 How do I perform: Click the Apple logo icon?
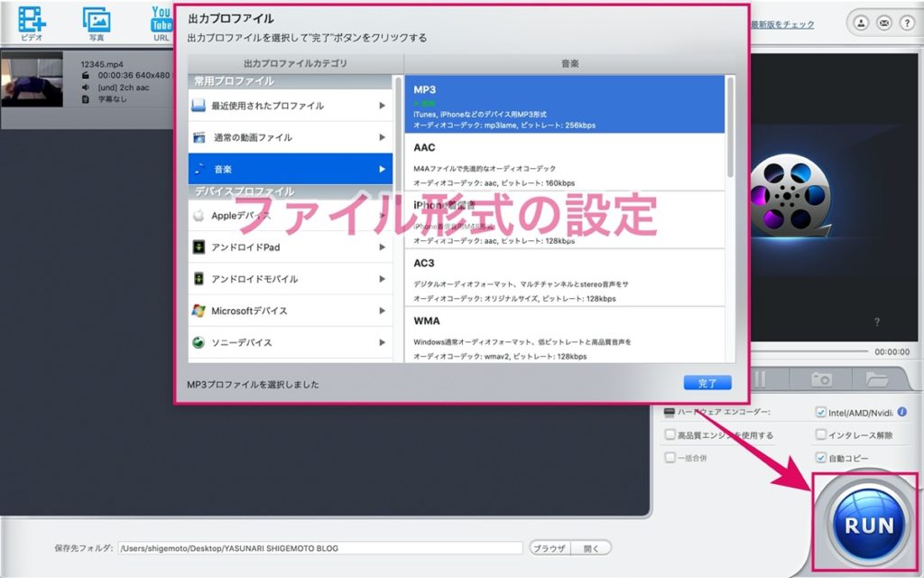(x=199, y=215)
